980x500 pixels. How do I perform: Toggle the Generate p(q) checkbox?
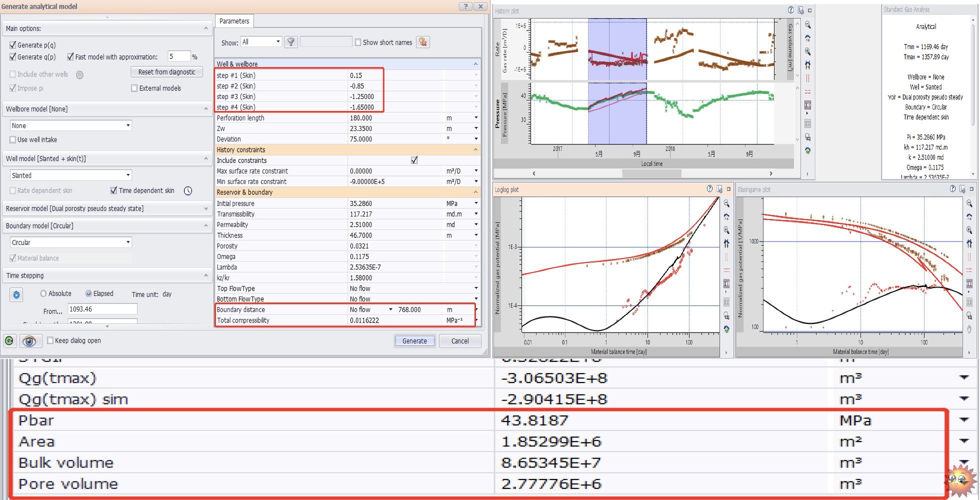click(13, 45)
